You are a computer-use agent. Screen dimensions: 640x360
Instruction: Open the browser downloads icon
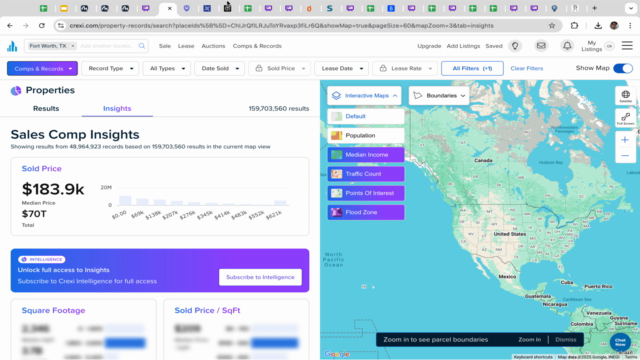598,26
